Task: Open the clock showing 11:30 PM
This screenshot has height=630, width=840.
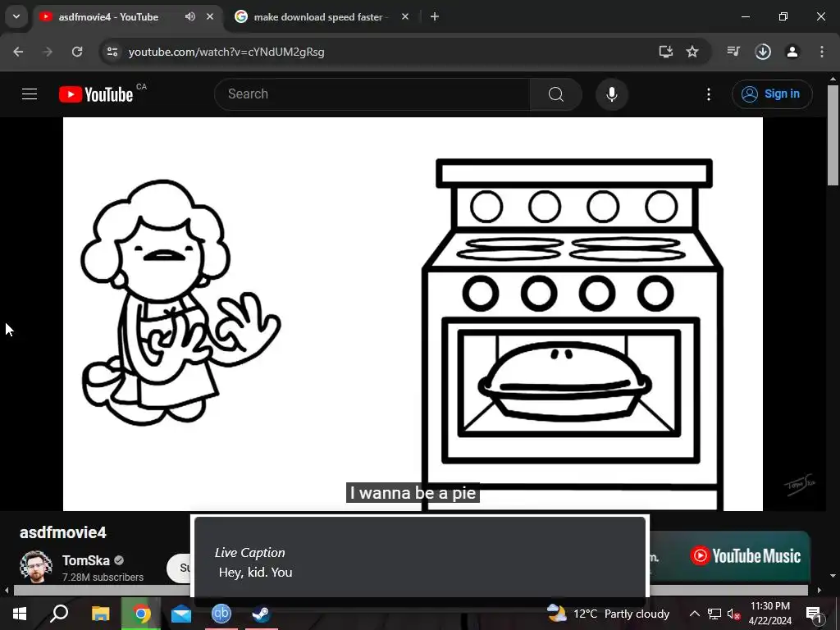Action: [769, 614]
